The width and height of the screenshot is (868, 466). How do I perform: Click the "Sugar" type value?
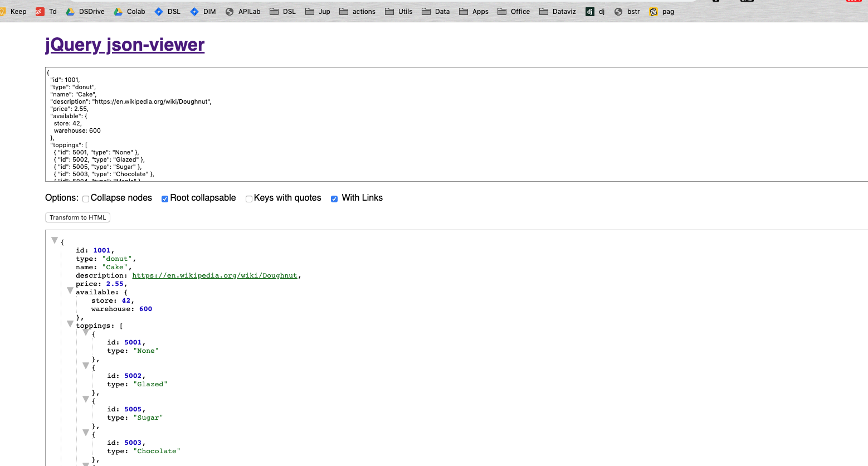[x=148, y=418]
